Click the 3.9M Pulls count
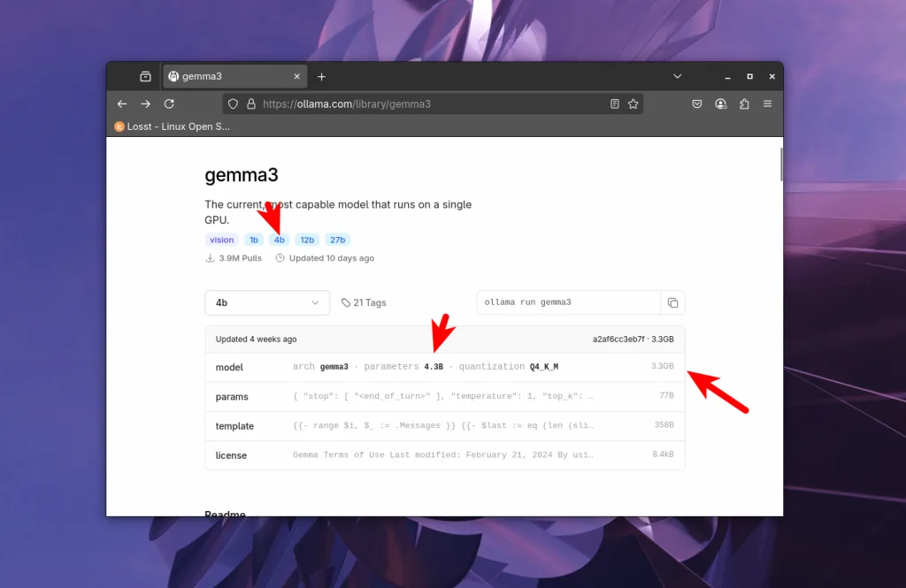This screenshot has width=906, height=588. (x=234, y=258)
